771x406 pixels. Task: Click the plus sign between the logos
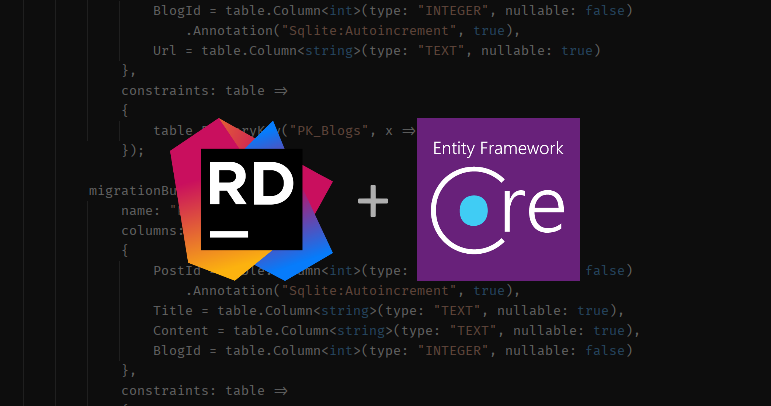click(373, 201)
